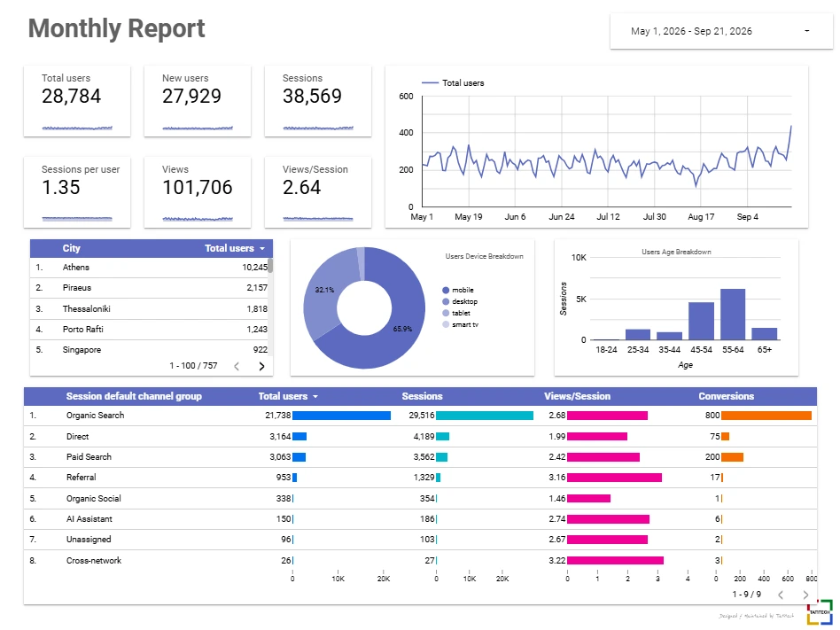The width and height of the screenshot is (840, 630).
Task: Select the Singapore city row
Action: coord(149,350)
